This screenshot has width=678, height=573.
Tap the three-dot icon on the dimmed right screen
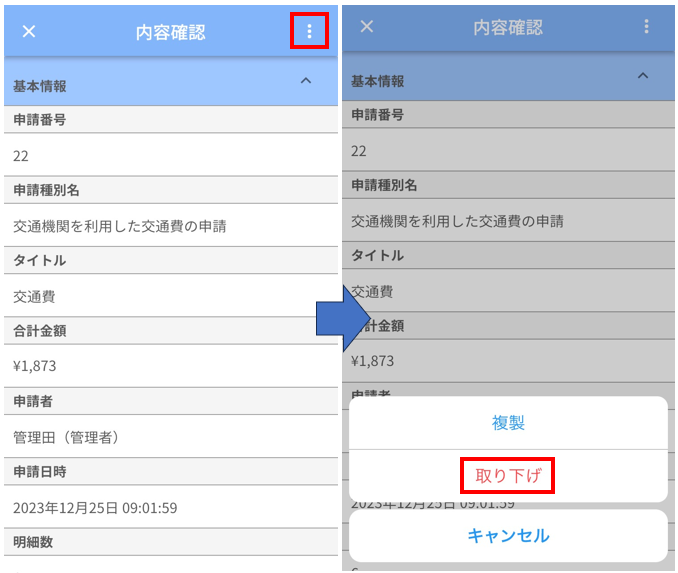click(646, 27)
